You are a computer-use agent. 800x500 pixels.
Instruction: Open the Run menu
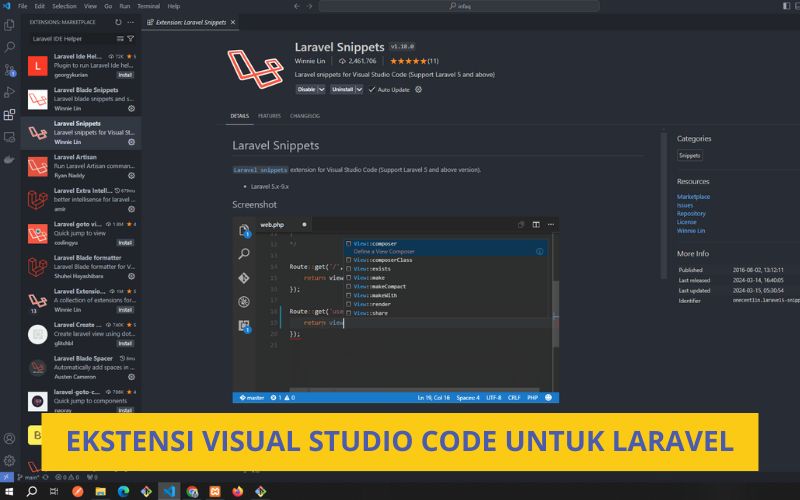[124, 6]
